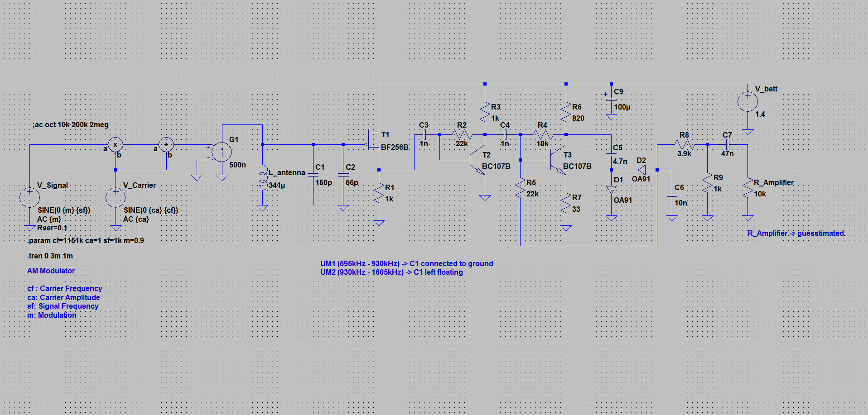This screenshot has height=415, width=868.
Task: Click the V_Carrier voltage source symbol
Action: tap(116, 197)
